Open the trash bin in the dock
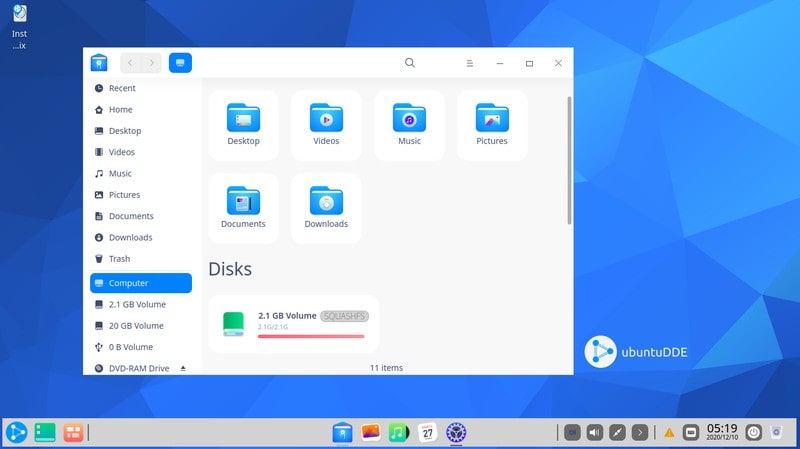Viewport: 800px width, 449px height. click(777, 433)
